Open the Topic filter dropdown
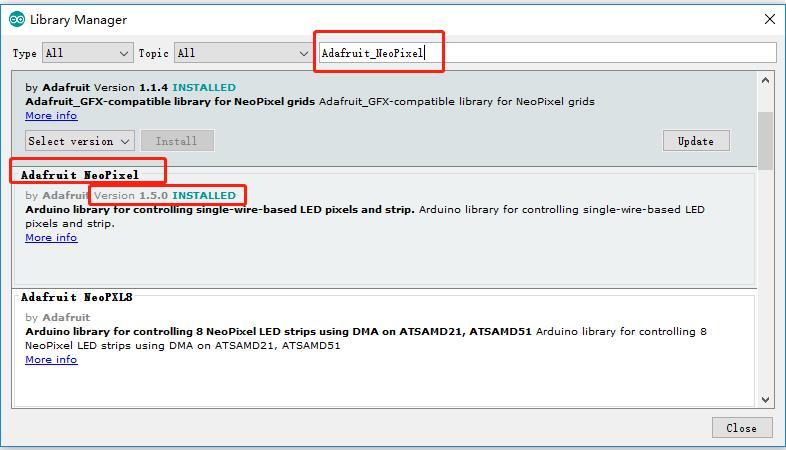Viewport: 786px width, 450px height. (x=243, y=53)
